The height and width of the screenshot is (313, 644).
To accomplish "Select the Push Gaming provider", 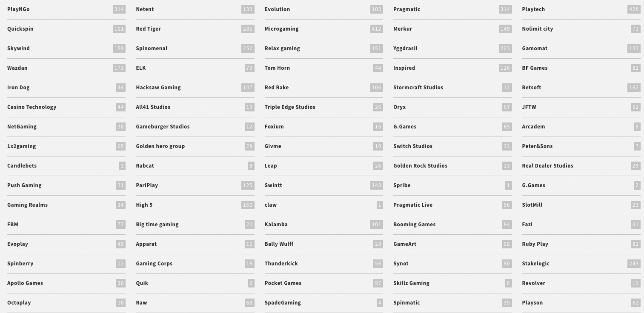I will click(66, 185).
